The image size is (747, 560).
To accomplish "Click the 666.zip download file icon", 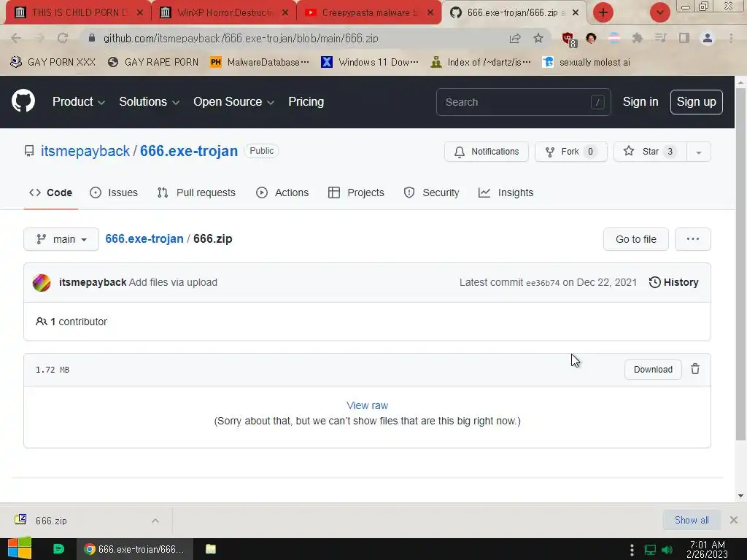I will (20, 519).
